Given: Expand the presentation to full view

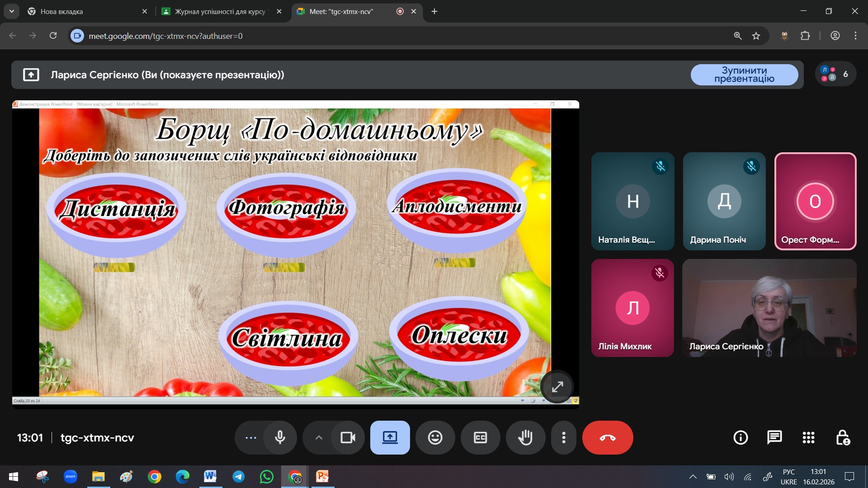Looking at the screenshot, I should coord(557,386).
